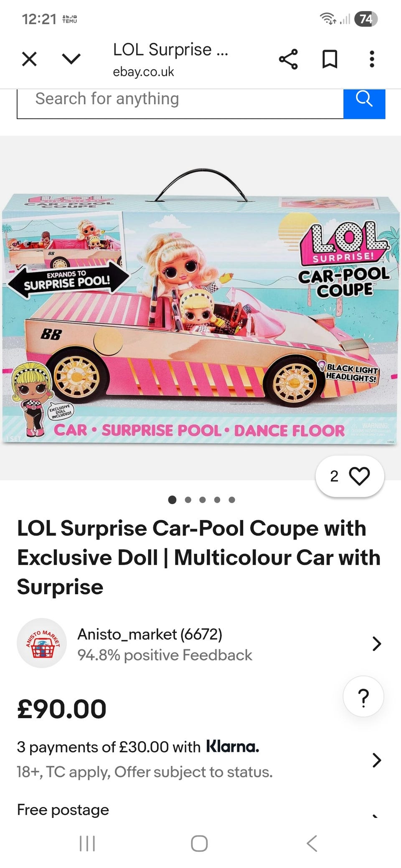
Task: Tap Android home navigation button
Action: 199,843
